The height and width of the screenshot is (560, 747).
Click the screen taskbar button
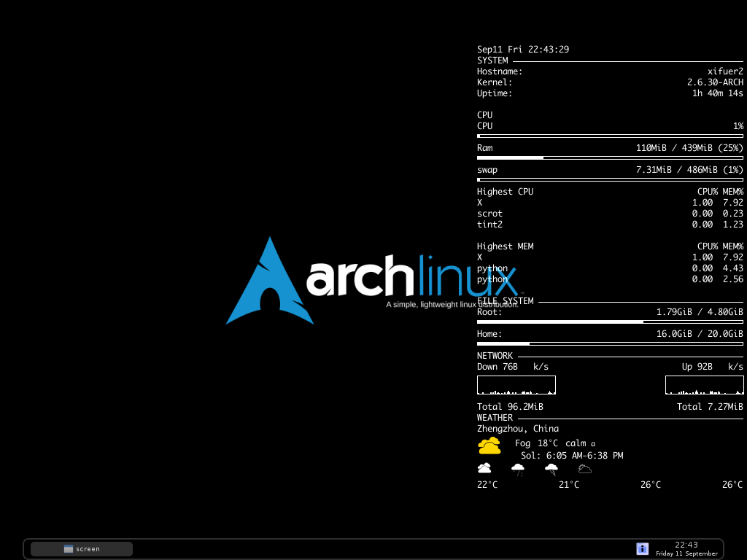click(82, 548)
